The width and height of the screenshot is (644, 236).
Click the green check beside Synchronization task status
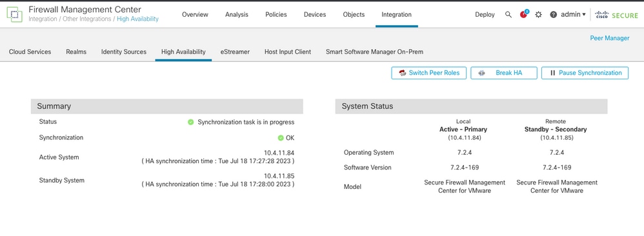click(x=190, y=122)
